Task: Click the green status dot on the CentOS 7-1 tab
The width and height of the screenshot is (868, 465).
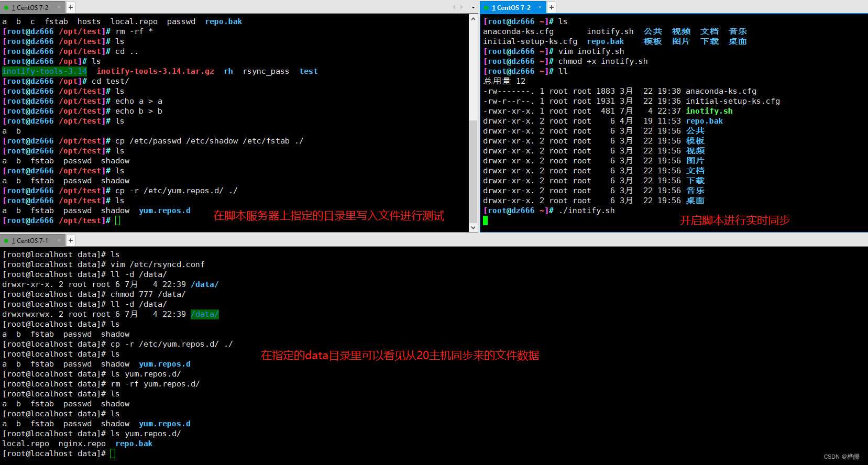Action: [6, 241]
